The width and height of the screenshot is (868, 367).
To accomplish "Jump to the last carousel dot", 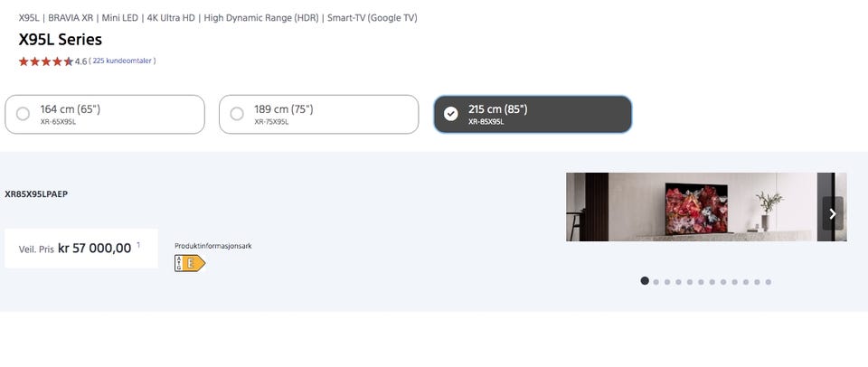I will click(x=768, y=282).
